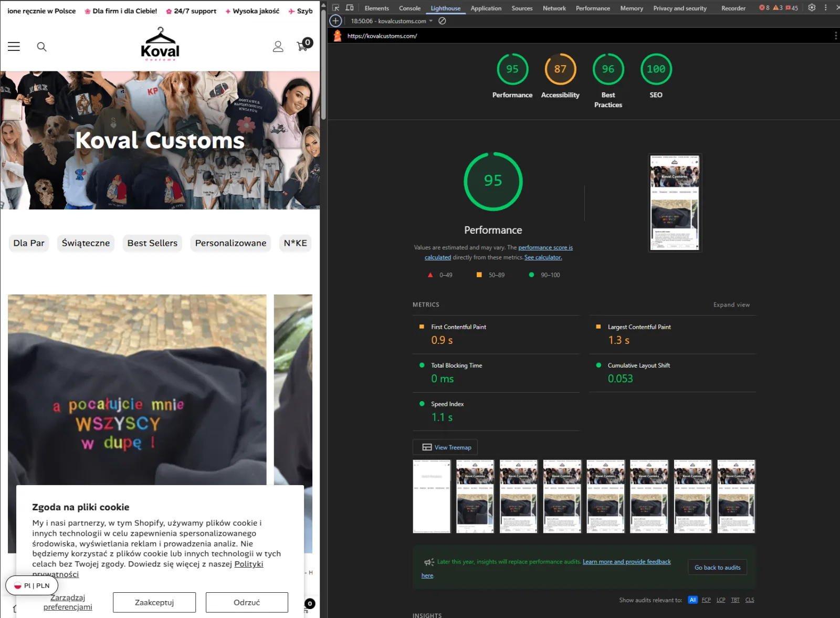Click Go back to audits button
840x618 pixels.
[717, 567]
